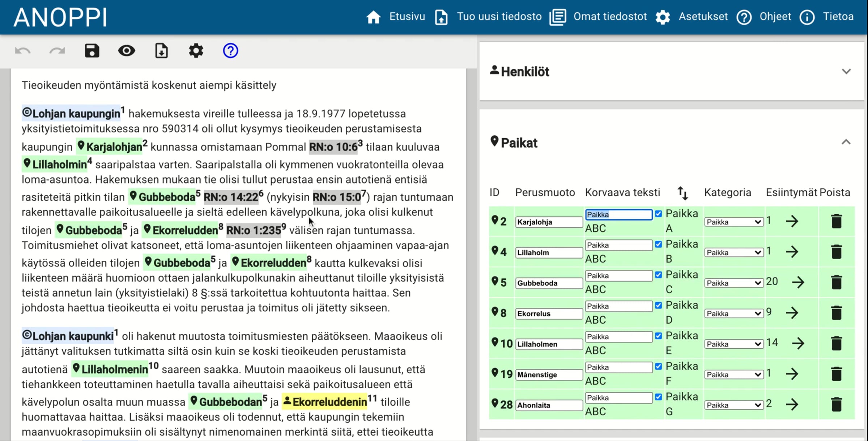Image resolution: width=868 pixels, height=441 pixels.
Task: Click the RN:o 1:235 annotation
Action: [x=254, y=230]
